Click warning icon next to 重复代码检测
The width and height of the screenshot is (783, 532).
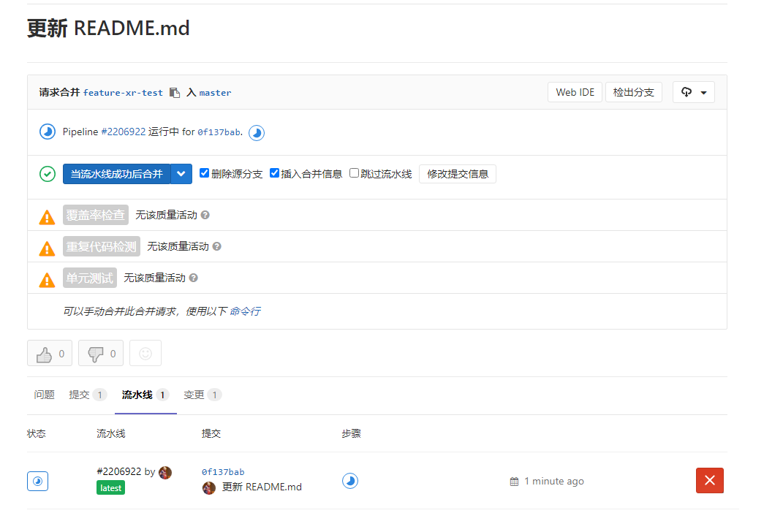(47, 248)
